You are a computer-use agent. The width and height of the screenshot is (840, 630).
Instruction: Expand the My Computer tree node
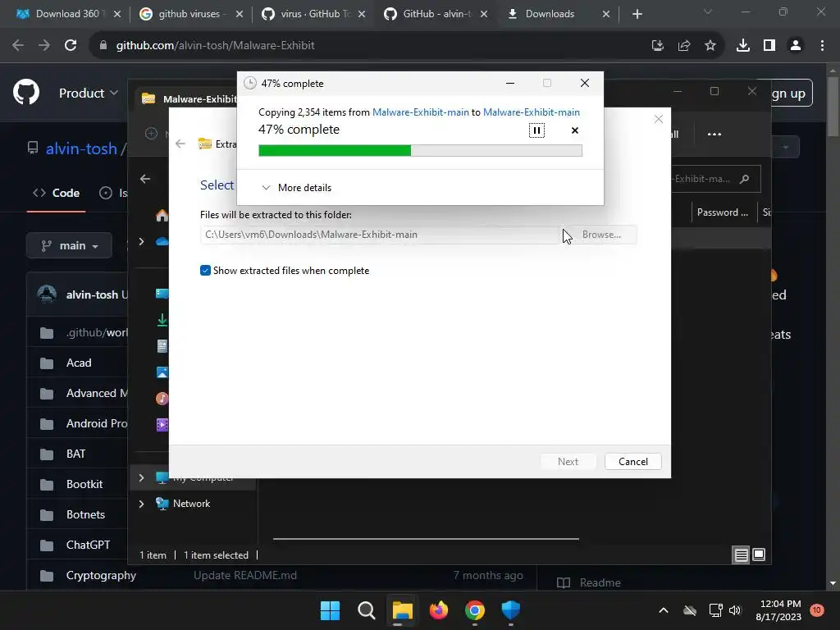pyautogui.click(x=141, y=477)
